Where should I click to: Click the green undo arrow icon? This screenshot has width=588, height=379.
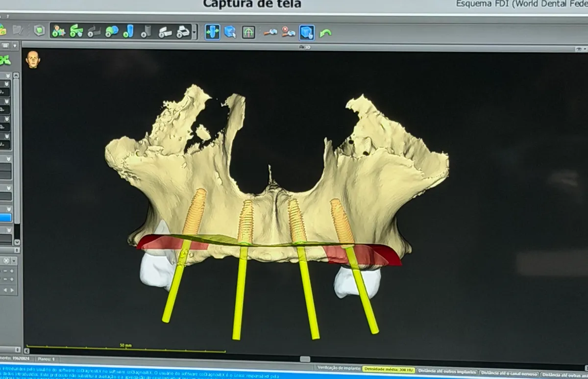coord(325,33)
